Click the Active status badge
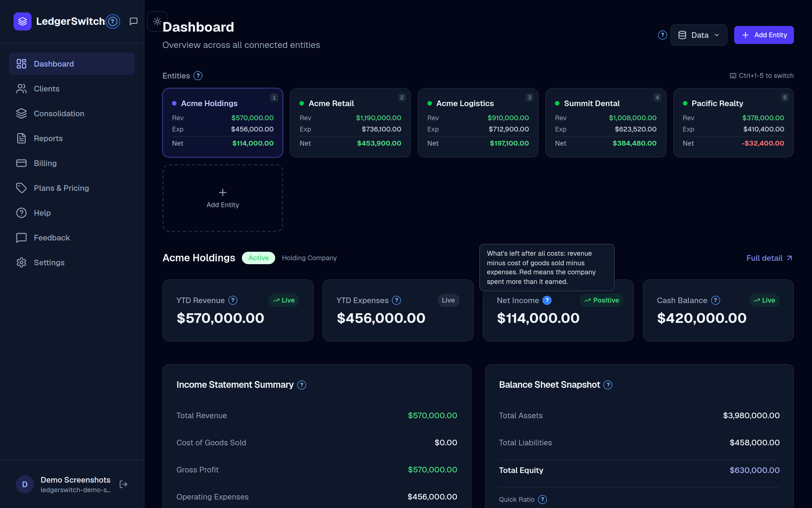Viewport: 812px width, 508px height. click(258, 258)
